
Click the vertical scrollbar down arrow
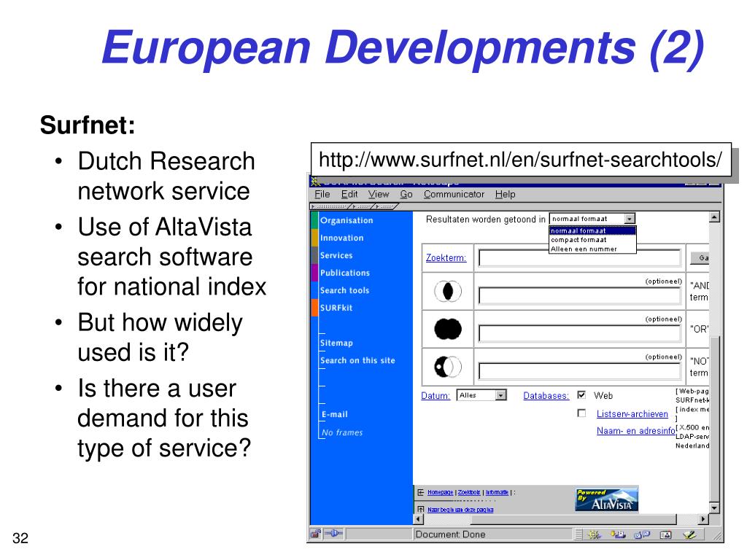[714, 508]
